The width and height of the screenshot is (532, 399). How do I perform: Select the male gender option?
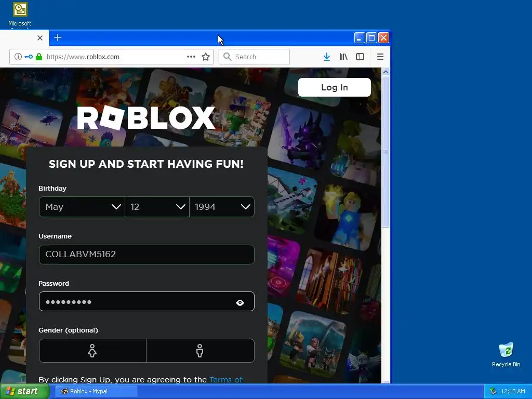[200, 351]
